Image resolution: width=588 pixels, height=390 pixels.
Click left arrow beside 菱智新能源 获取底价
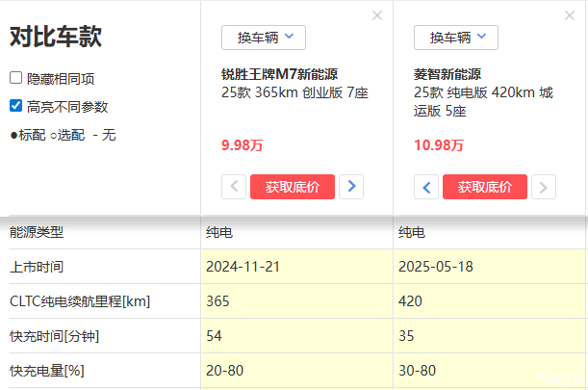coord(426,187)
